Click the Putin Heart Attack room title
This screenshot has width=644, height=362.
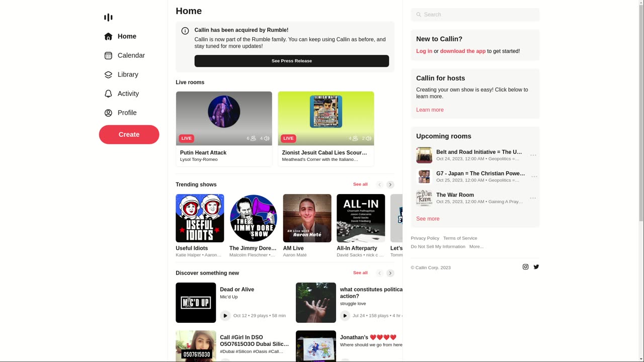[x=203, y=153]
